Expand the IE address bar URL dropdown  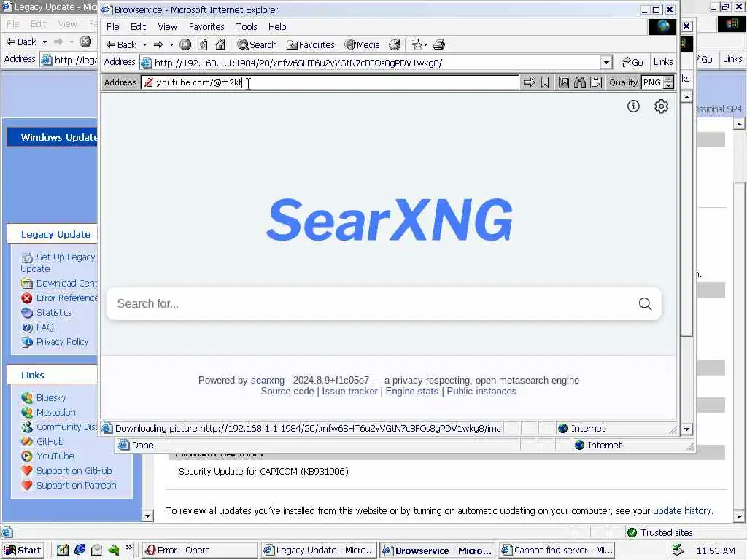(x=606, y=63)
